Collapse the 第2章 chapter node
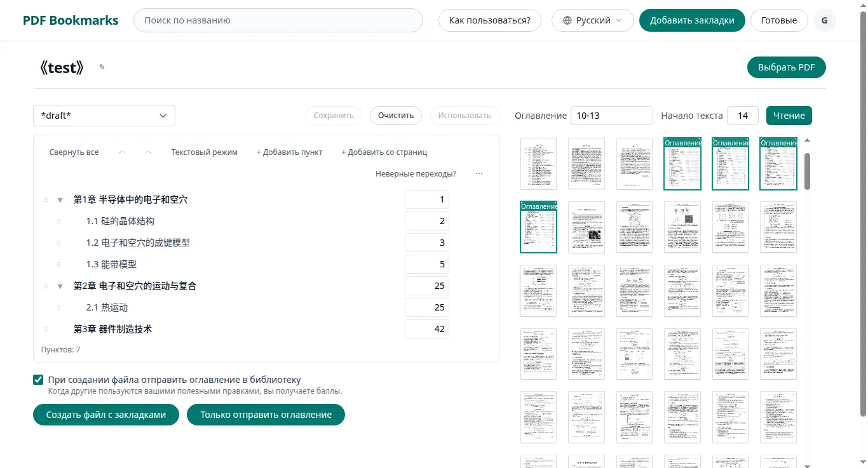 pos(60,286)
